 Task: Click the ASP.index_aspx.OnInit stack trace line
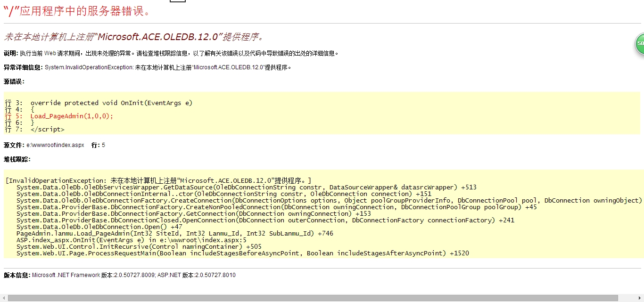pyautogui.click(x=131, y=240)
